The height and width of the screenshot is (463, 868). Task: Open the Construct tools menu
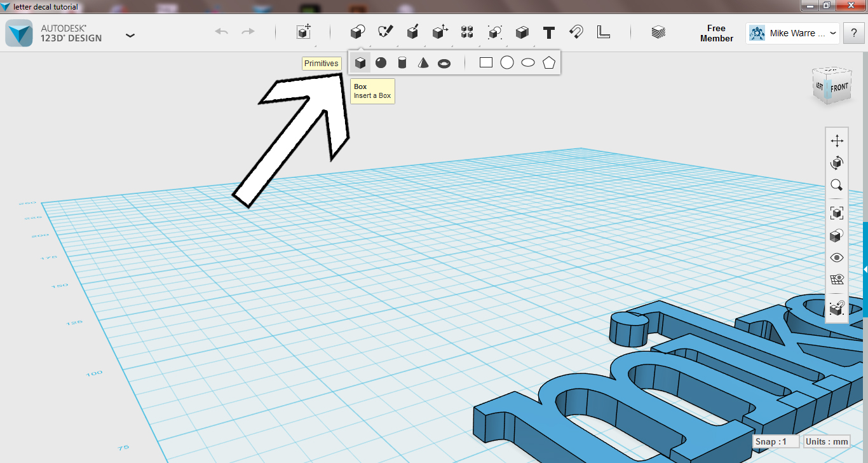coord(413,32)
